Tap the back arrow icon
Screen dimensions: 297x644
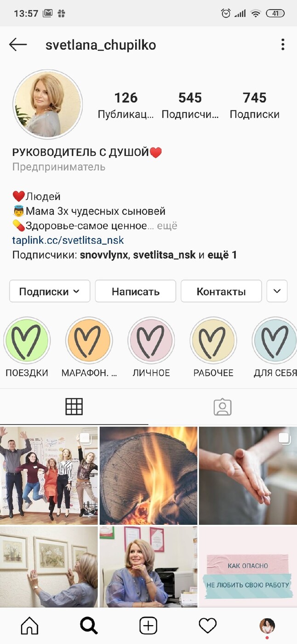pyautogui.click(x=18, y=45)
